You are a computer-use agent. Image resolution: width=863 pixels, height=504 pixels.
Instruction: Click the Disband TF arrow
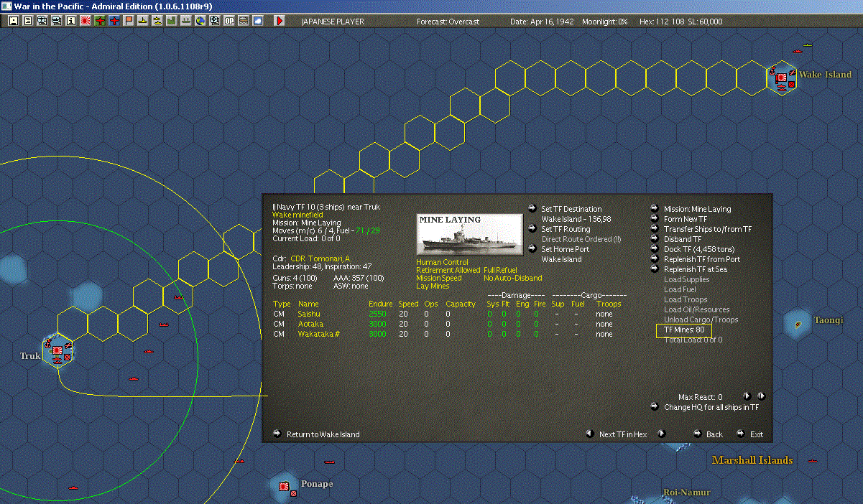[655, 239]
